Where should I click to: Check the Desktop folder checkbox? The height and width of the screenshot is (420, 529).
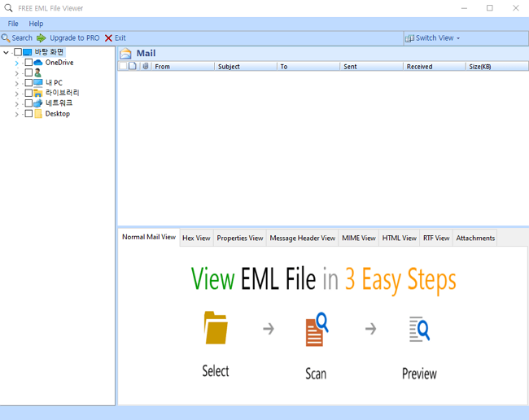point(28,114)
